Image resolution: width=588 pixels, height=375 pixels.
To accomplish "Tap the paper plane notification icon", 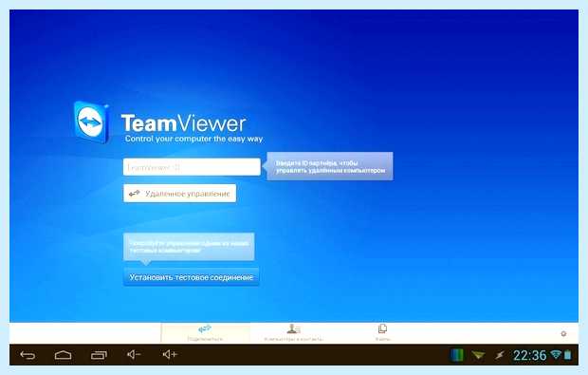I will tap(478, 355).
